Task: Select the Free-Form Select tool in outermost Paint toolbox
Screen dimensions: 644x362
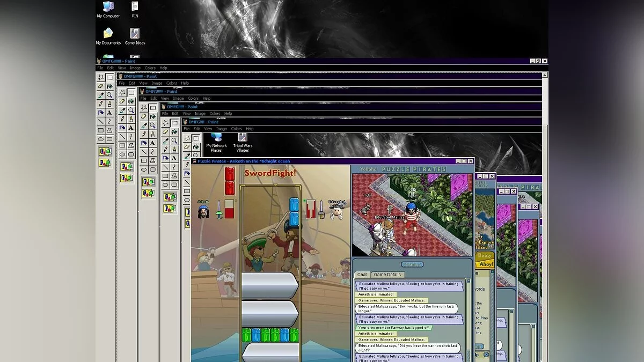Action: pyautogui.click(x=100, y=77)
